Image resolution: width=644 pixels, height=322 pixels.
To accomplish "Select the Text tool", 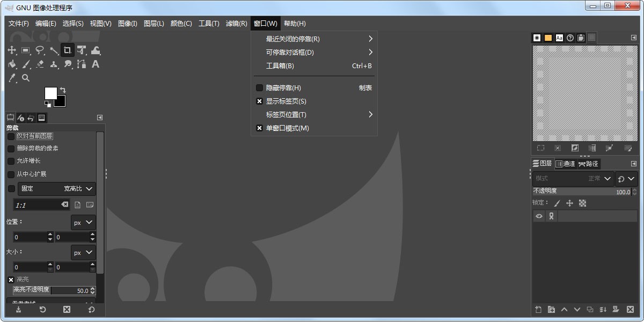I will 95,64.
